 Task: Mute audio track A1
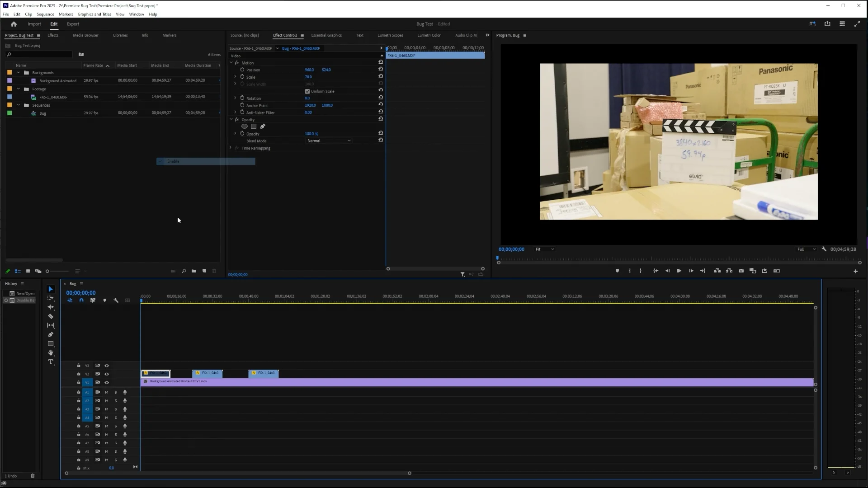[x=106, y=392]
